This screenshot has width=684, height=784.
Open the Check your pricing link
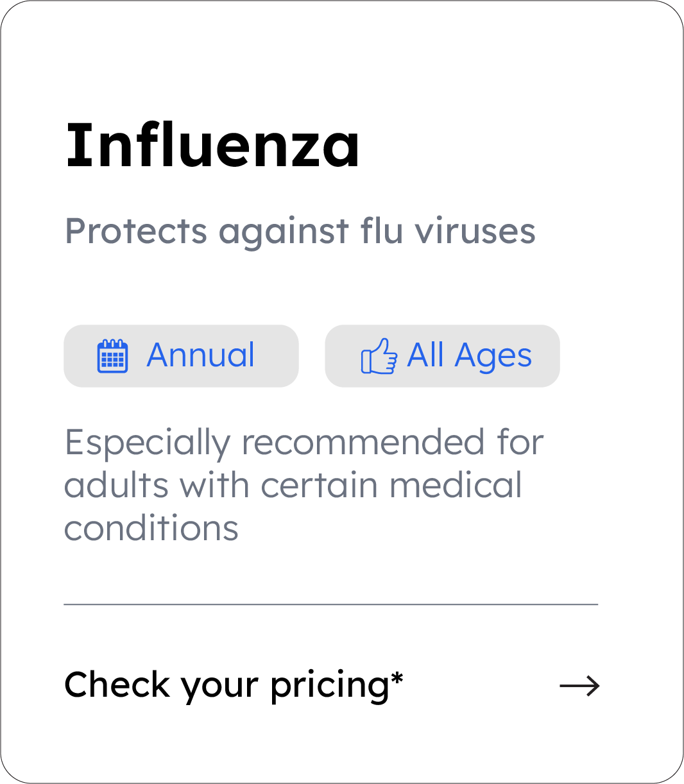point(234,685)
